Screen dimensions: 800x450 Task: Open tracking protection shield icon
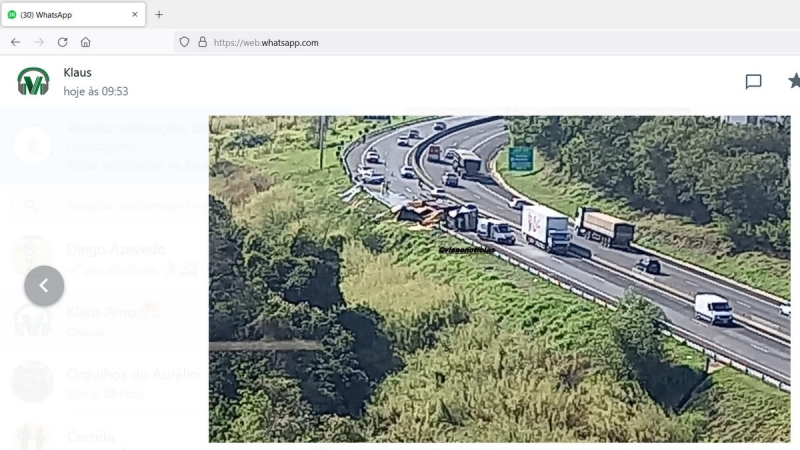pyautogui.click(x=184, y=42)
